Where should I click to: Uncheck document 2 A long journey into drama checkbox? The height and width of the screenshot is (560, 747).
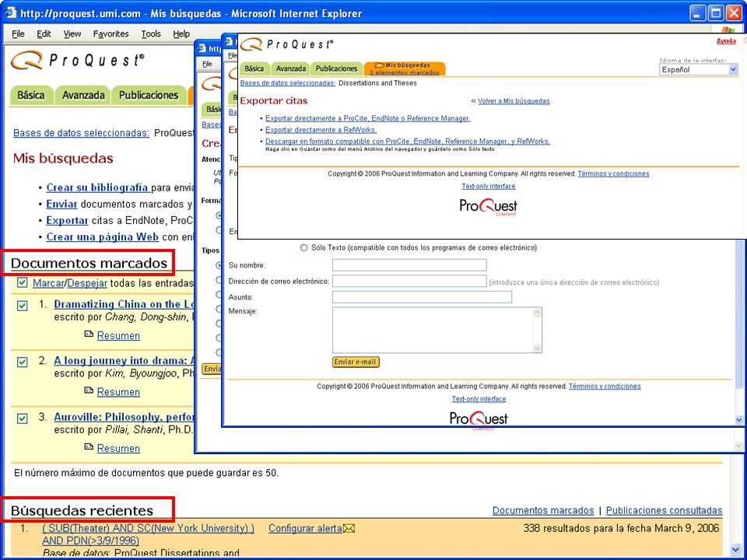tap(22, 362)
